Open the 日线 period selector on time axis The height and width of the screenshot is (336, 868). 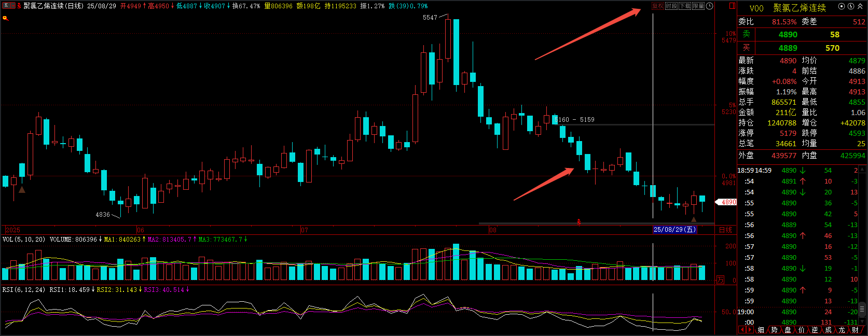tap(725, 230)
